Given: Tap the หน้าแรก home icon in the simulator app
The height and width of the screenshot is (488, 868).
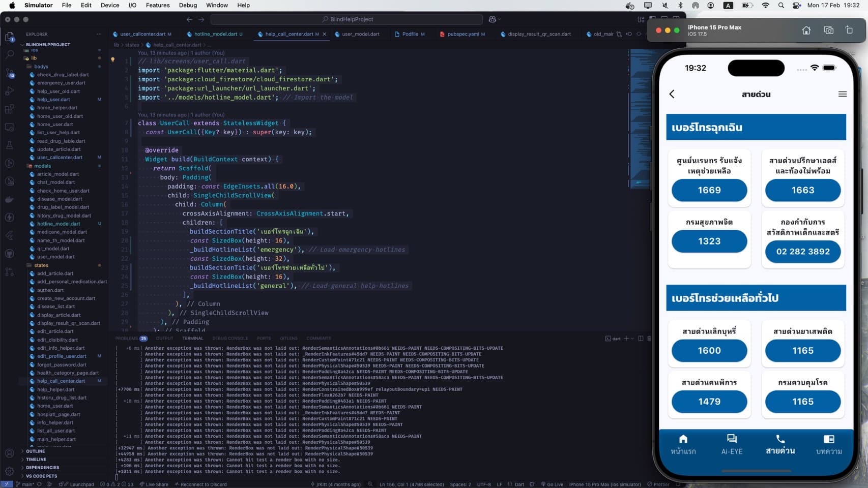Looking at the screenshot, I should pos(683,439).
